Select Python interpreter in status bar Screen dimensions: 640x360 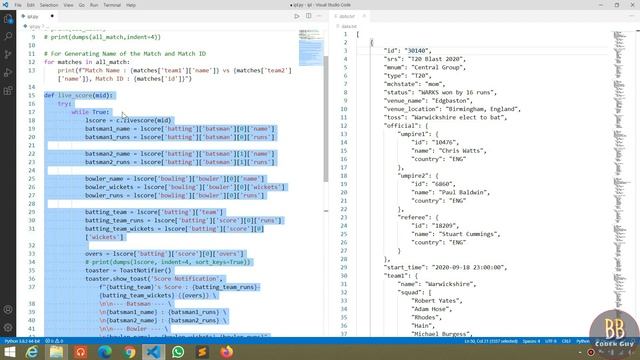[22, 341]
